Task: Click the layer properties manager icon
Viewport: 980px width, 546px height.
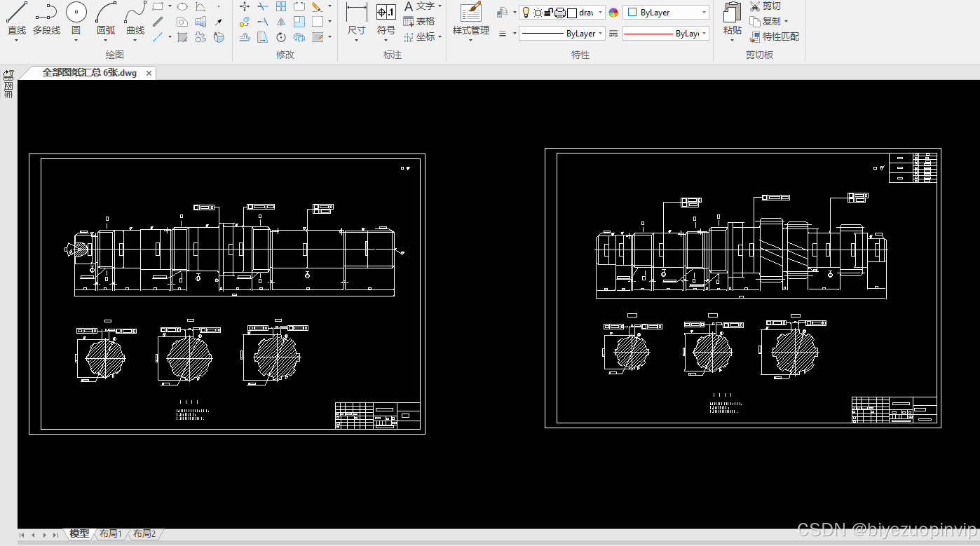Action: pos(502,13)
